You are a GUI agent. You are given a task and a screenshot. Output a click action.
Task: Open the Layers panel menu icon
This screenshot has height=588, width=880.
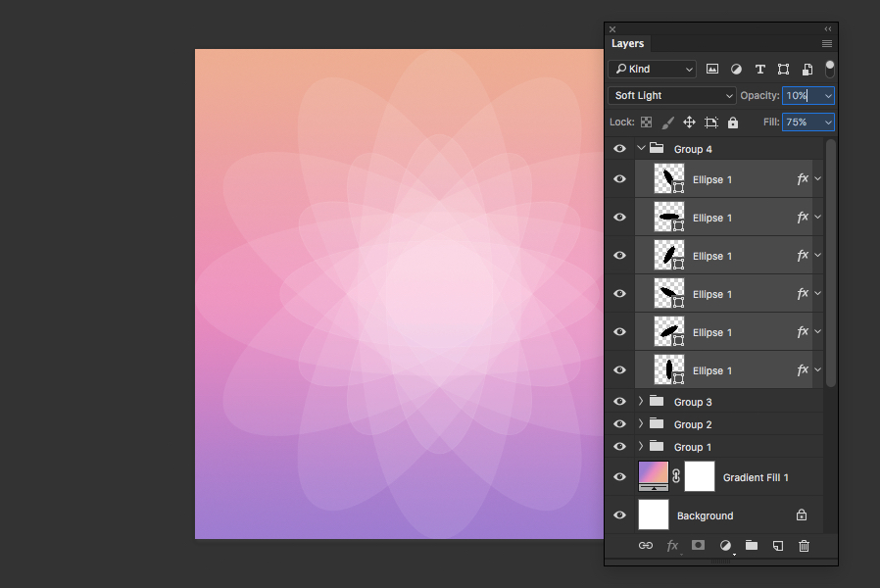[827, 44]
